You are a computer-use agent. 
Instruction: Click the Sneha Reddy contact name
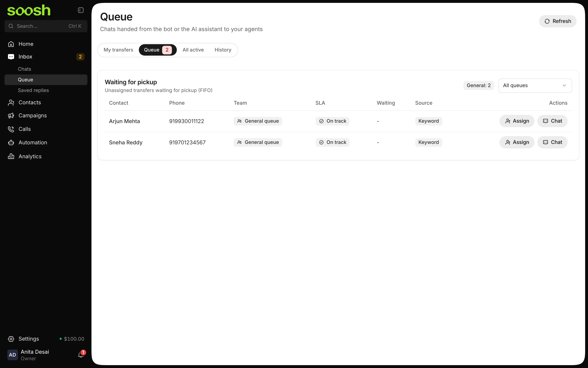click(x=126, y=142)
